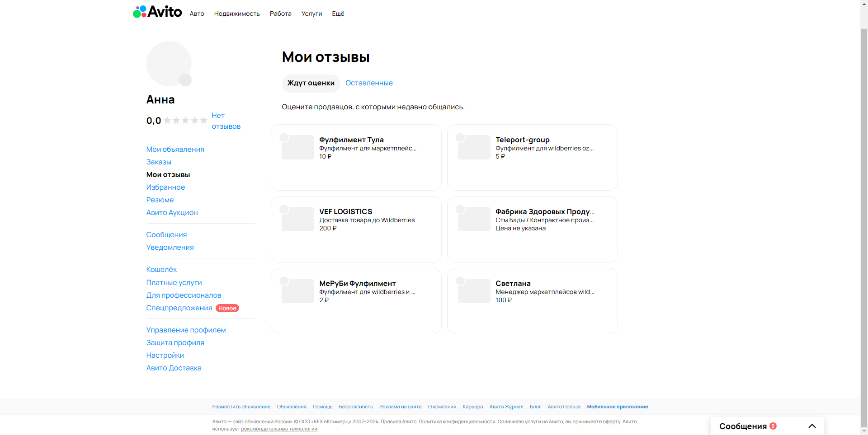
Task: Expand the Ещё menu
Action: pos(338,14)
